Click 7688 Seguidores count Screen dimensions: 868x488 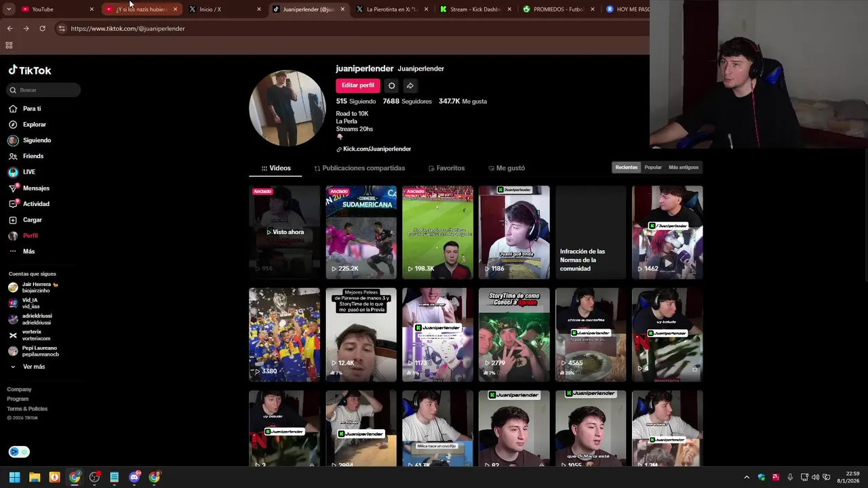pos(407,101)
